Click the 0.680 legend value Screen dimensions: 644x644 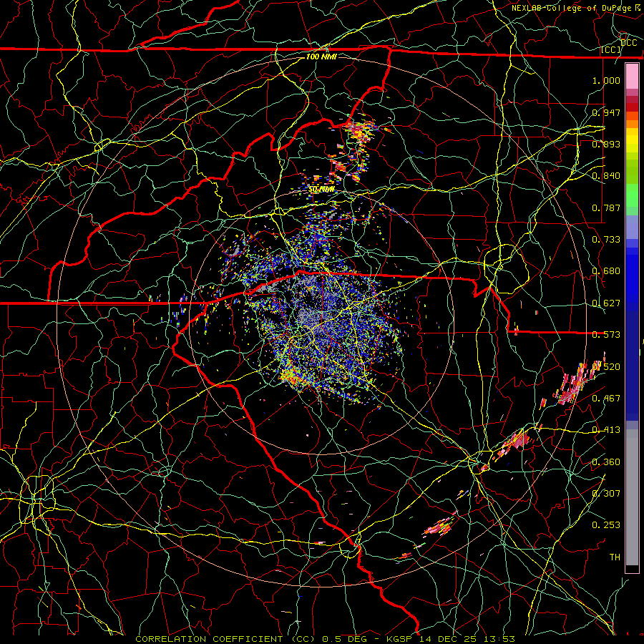[606, 271]
